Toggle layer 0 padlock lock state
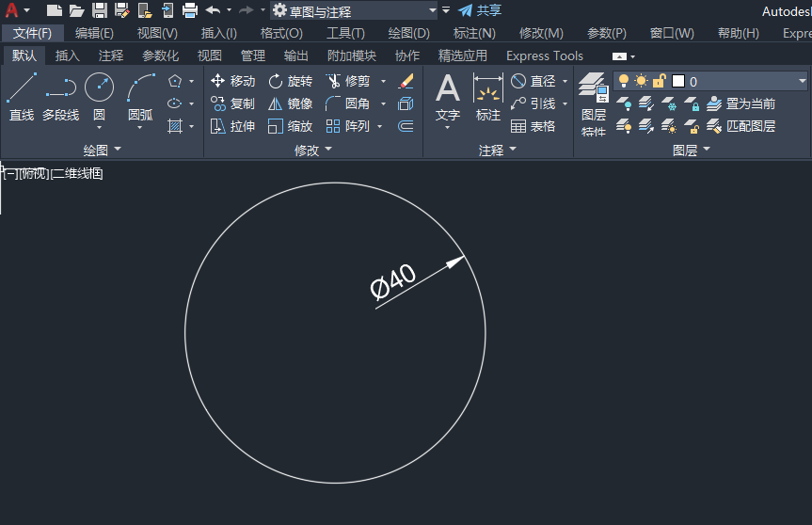 coord(659,81)
